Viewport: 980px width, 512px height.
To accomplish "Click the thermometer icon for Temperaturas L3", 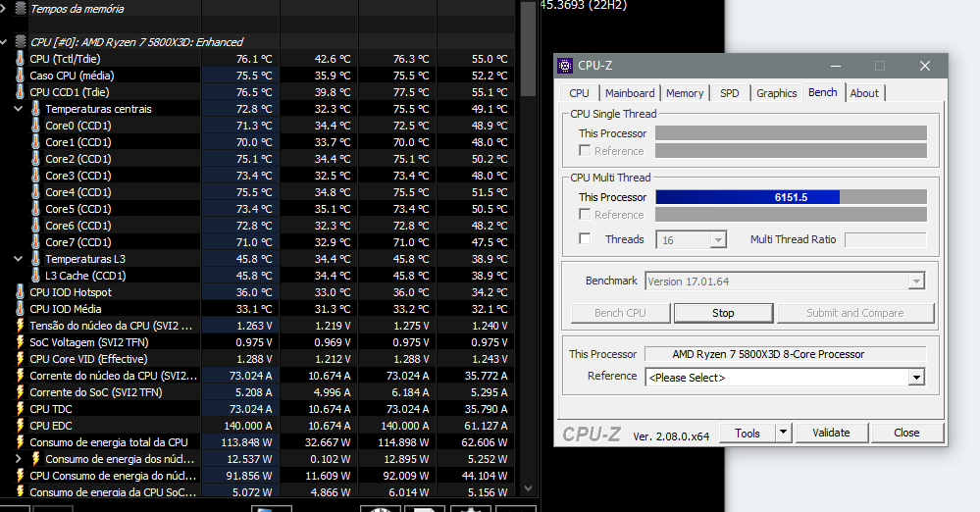I will [x=35, y=259].
